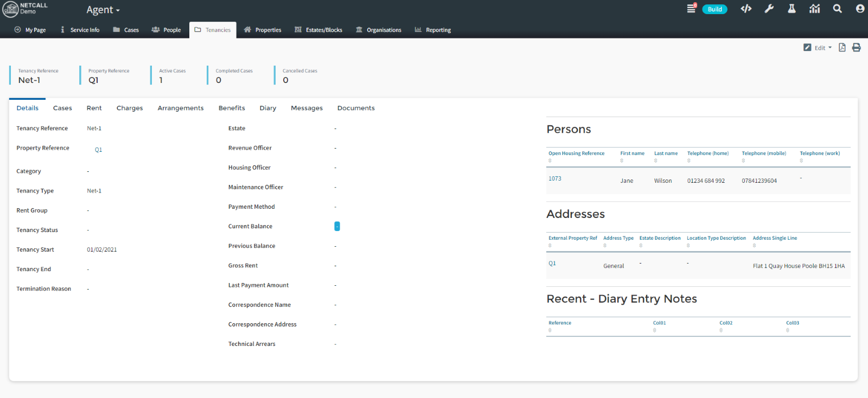Click the search magnifier icon
The image size is (868, 398).
click(837, 9)
